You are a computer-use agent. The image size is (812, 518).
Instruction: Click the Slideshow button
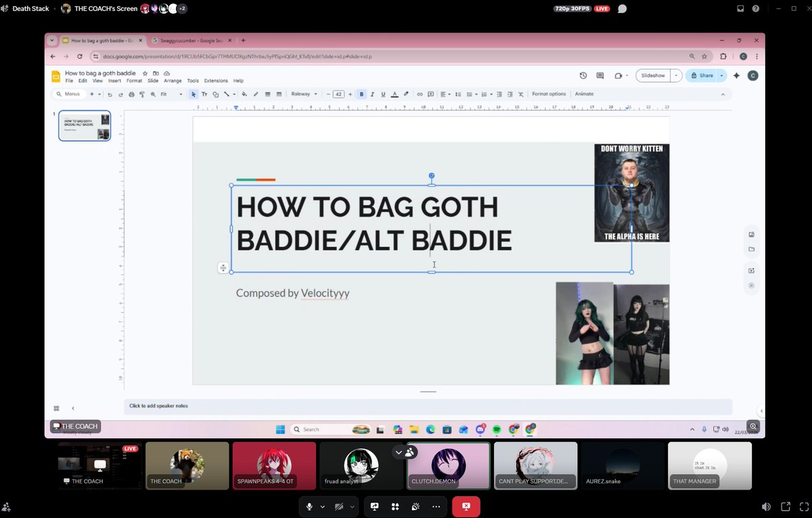click(x=653, y=75)
